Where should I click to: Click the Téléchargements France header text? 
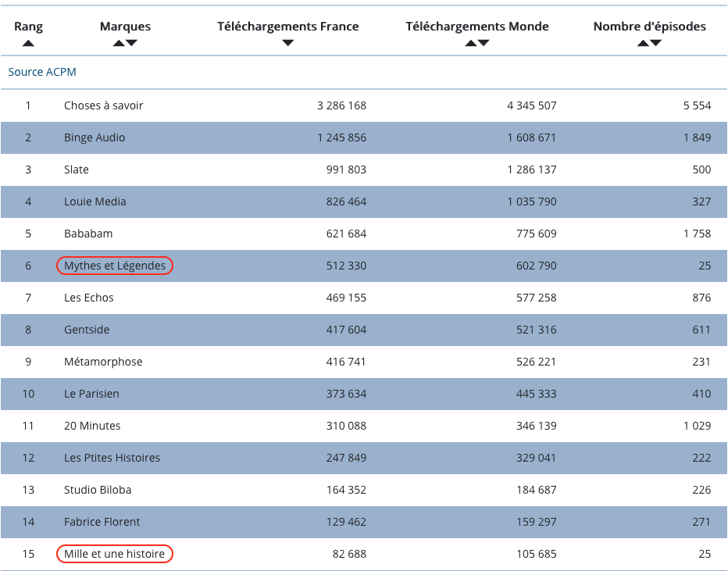pyautogui.click(x=288, y=27)
